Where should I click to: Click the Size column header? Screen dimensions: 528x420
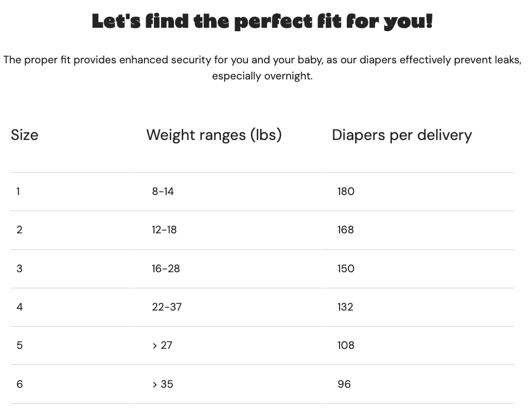24,135
